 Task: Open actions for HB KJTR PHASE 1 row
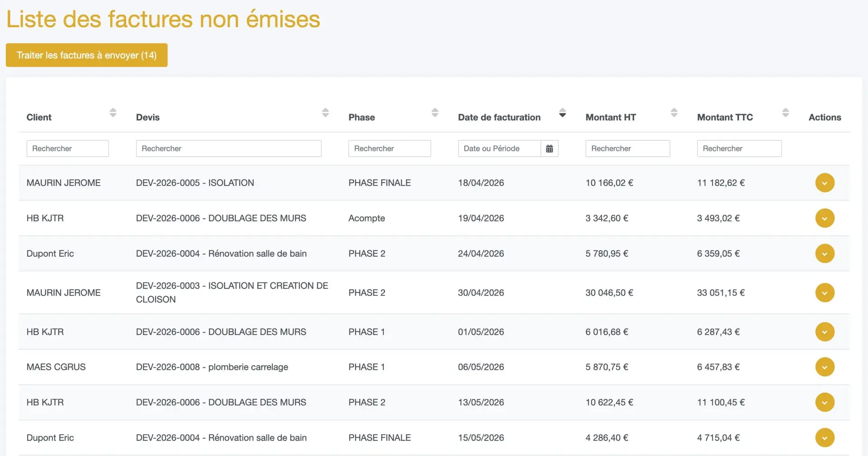[825, 332]
